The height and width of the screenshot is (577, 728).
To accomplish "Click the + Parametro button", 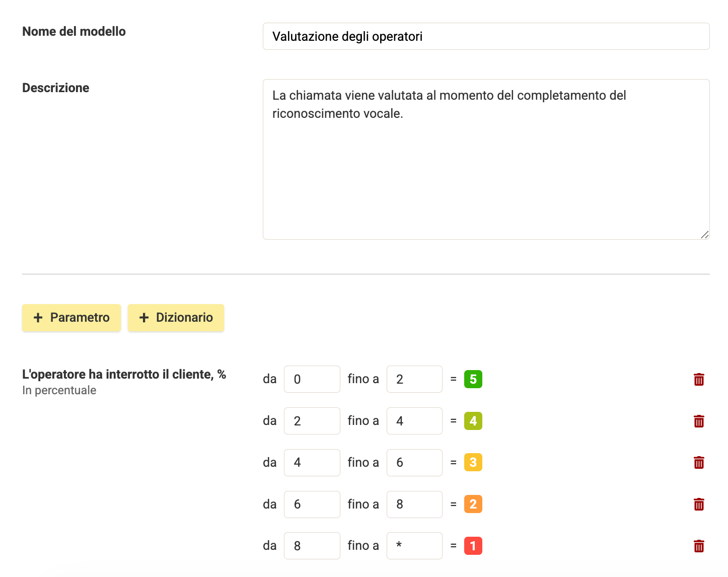I will click(x=71, y=318).
